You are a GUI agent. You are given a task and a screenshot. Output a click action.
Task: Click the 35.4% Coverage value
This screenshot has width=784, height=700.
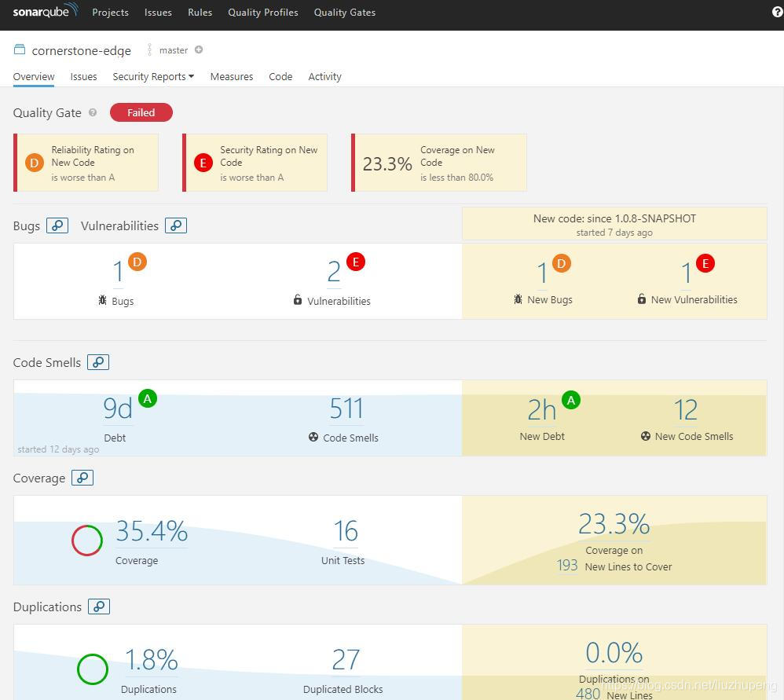click(x=152, y=531)
